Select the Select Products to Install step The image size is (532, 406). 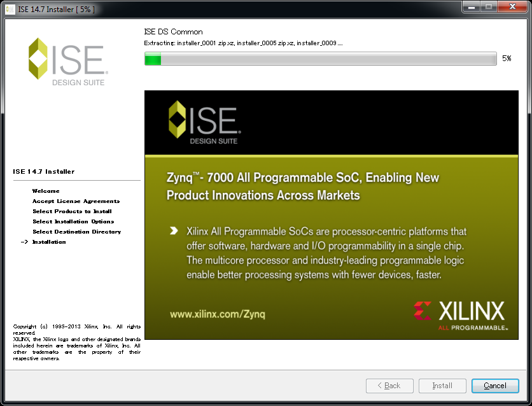tap(72, 211)
